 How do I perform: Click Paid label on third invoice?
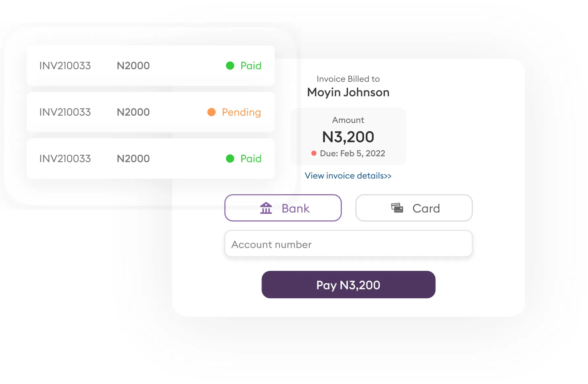pos(251,159)
